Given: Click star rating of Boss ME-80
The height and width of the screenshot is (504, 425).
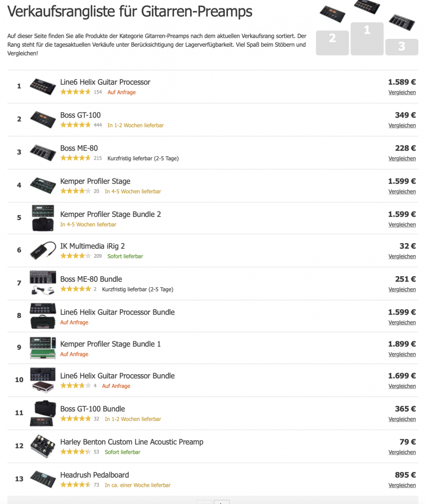Looking at the screenshot, I should (76, 158).
